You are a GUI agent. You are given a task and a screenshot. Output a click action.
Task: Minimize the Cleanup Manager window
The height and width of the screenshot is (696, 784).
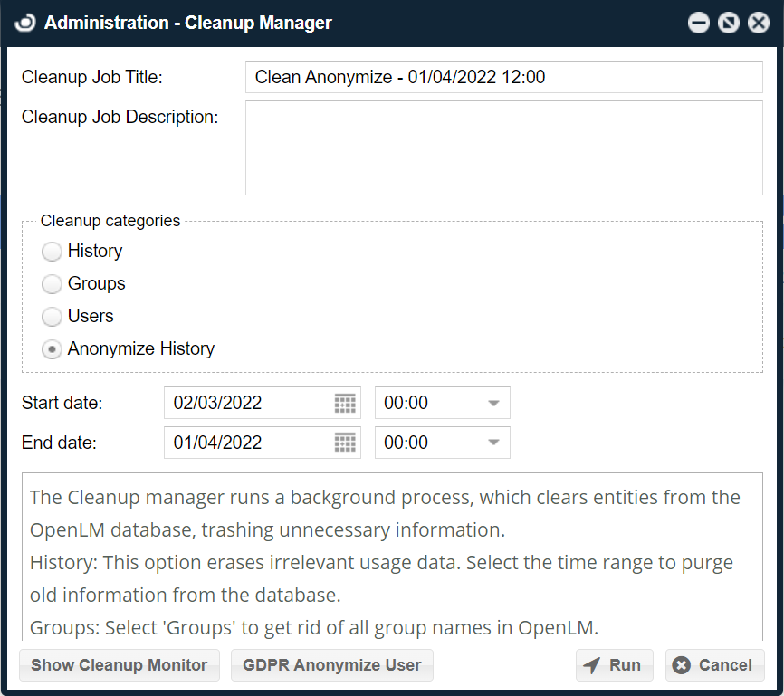[698, 24]
